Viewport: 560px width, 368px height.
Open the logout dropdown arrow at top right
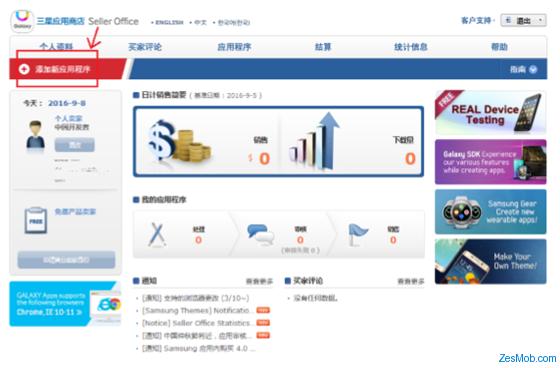click(540, 21)
